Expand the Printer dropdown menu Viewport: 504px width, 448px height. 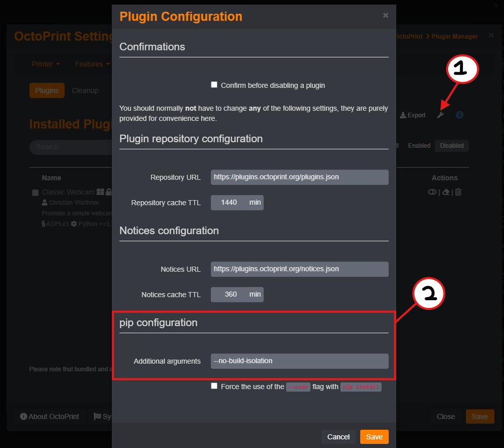[x=46, y=64]
